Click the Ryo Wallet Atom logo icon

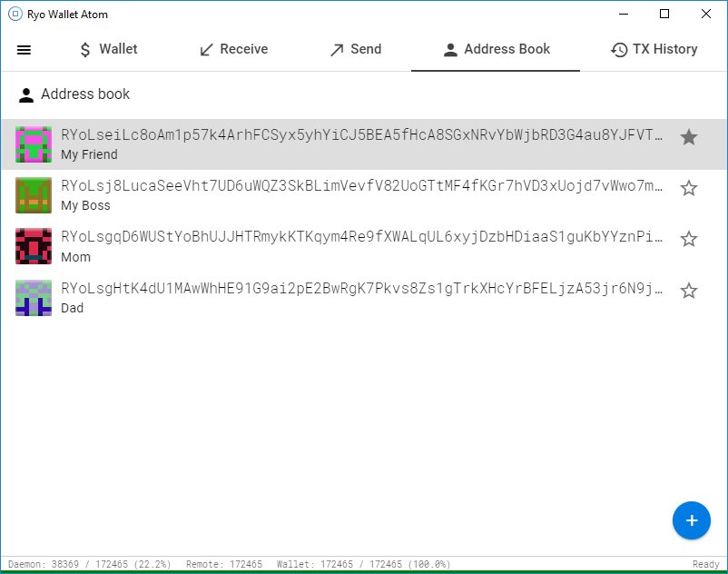15,14
